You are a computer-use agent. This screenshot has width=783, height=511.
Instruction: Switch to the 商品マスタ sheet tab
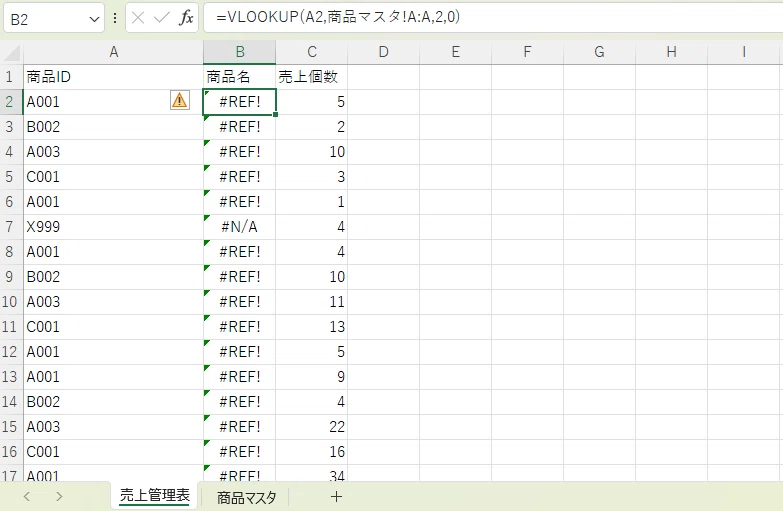(x=247, y=497)
